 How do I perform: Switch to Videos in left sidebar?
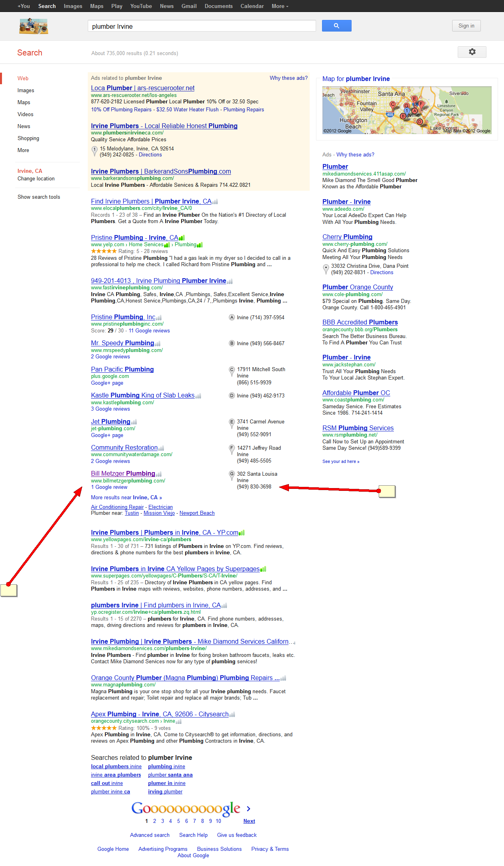click(x=26, y=115)
